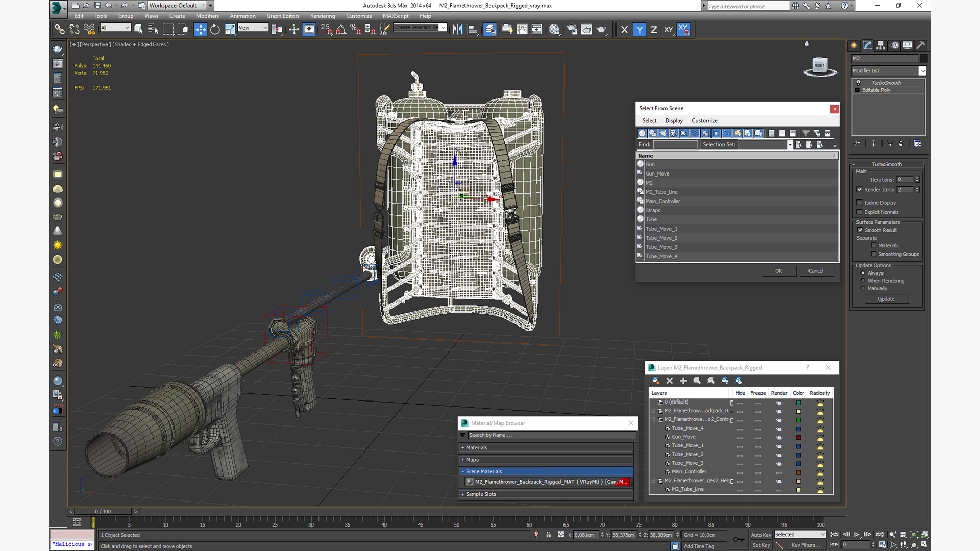
Task: Select the When Rendering radio option
Action: tap(863, 280)
